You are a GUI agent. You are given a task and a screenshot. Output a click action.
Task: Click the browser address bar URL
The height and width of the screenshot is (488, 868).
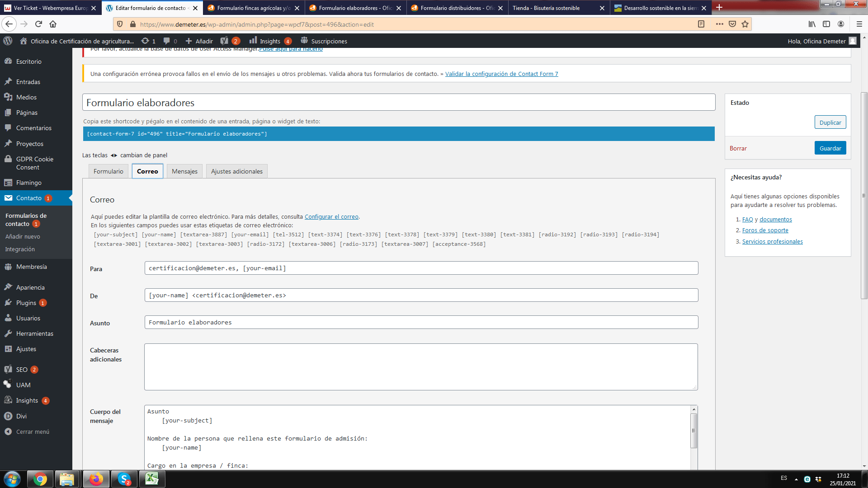tap(257, 24)
